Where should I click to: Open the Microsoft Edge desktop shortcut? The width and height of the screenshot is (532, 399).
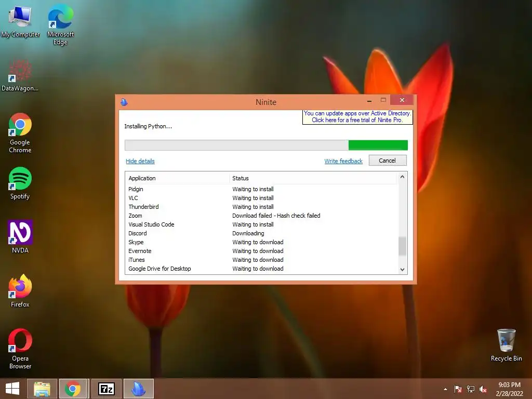click(60, 25)
